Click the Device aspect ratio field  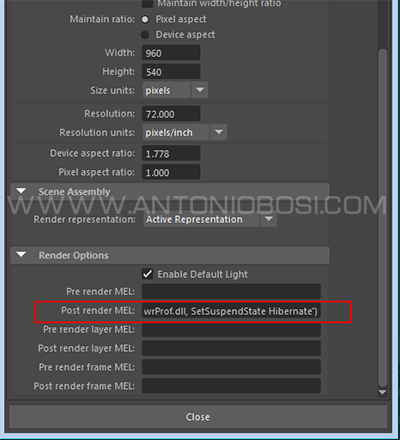click(x=171, y=154)
